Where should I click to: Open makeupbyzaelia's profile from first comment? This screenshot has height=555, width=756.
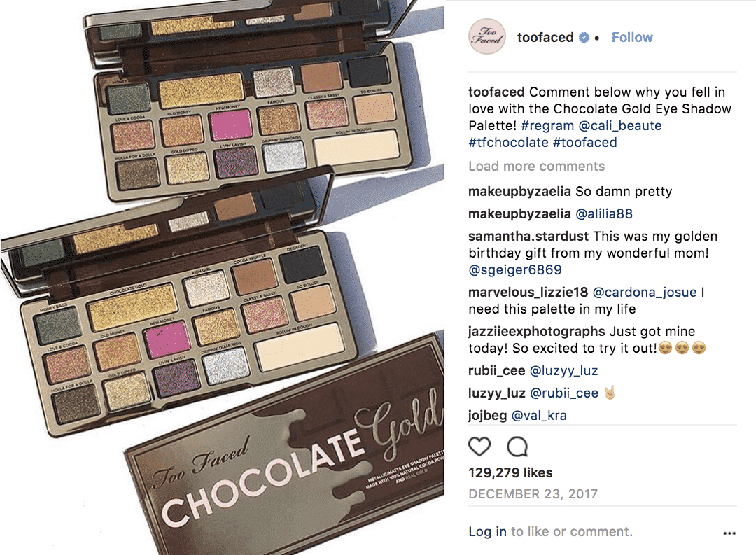point(519,192)
